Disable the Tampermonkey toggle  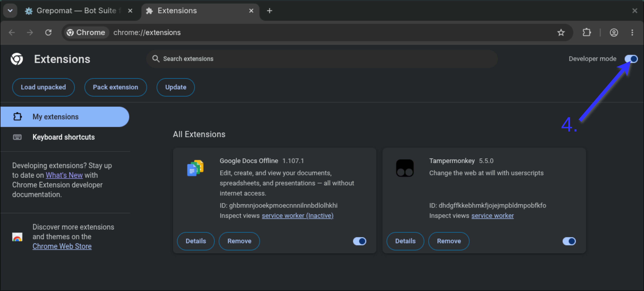(569, 241)
